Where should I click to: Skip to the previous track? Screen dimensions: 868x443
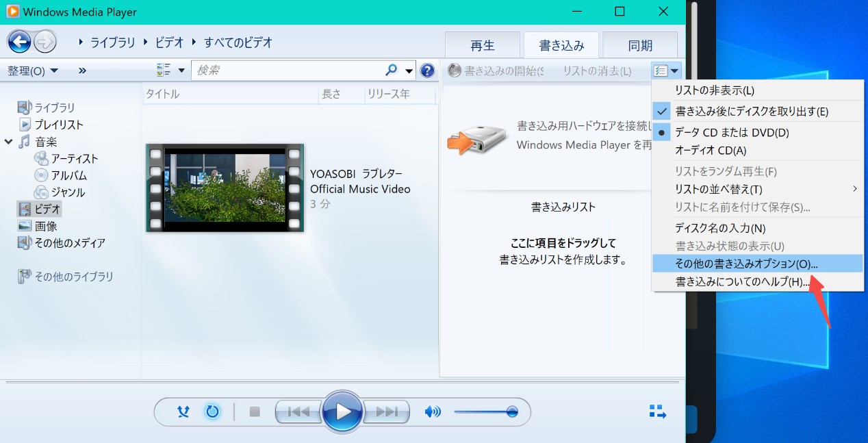tap(298, 412)
